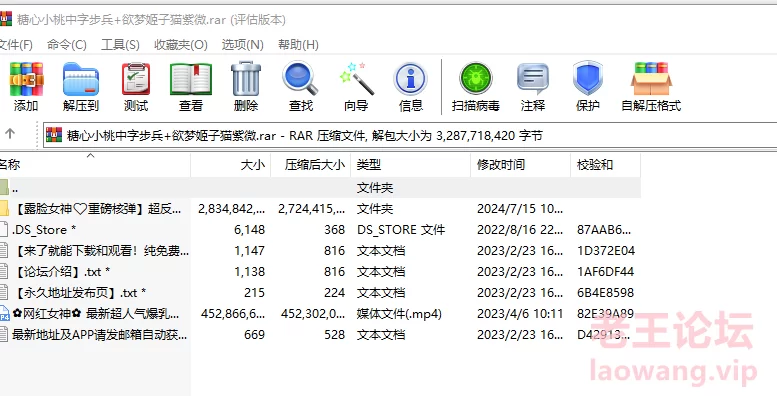
Task: Click the Add (添加) toolbar icon
Action: pyautogui.click(x=26, y=79)
